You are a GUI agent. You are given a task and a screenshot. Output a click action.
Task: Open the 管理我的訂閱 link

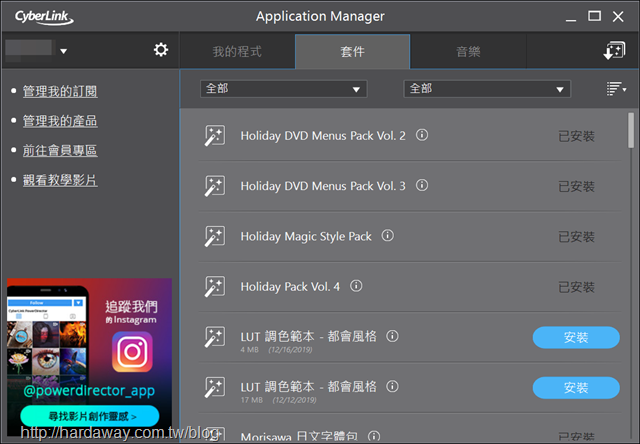(x=60, y=91)
